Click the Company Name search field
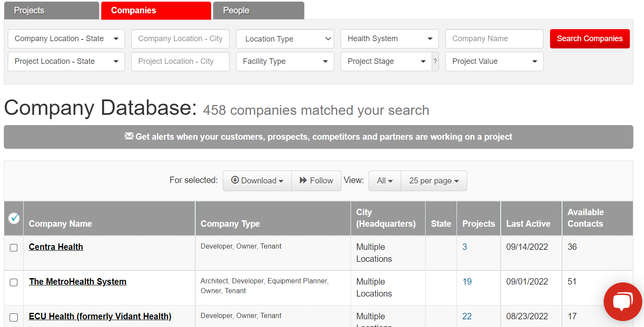 pos(494,39)
